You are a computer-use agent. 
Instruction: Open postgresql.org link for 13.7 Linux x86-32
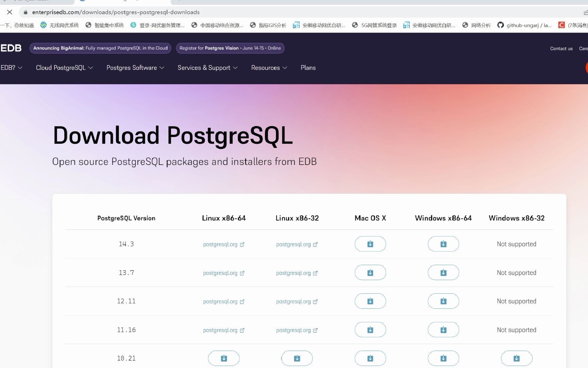pos(297,273)
